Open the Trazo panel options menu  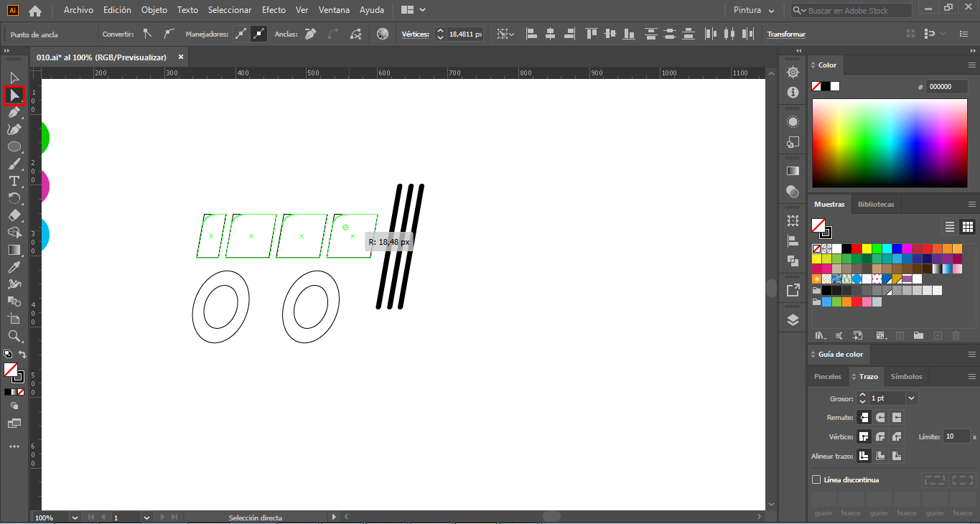tap(972, 376)
